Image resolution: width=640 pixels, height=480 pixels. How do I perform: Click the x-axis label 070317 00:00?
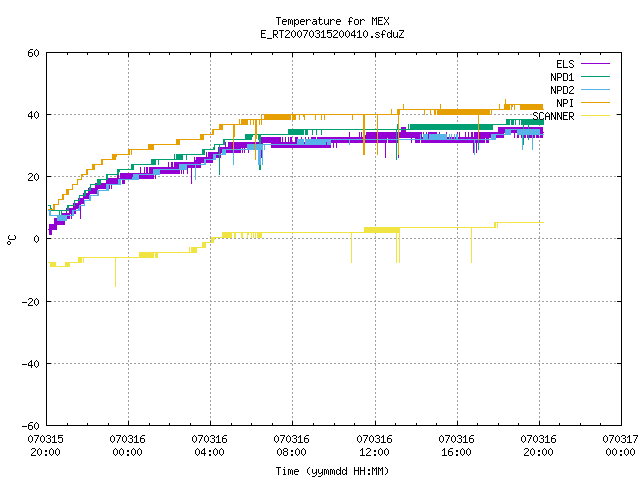(620, 446)
